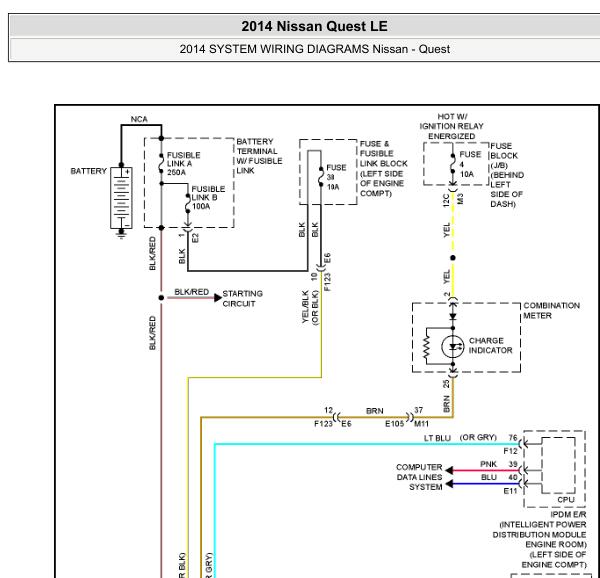
Task: Click 'YEL/BLK (OR BLK)' wire label
Action: tap(310, 307)
